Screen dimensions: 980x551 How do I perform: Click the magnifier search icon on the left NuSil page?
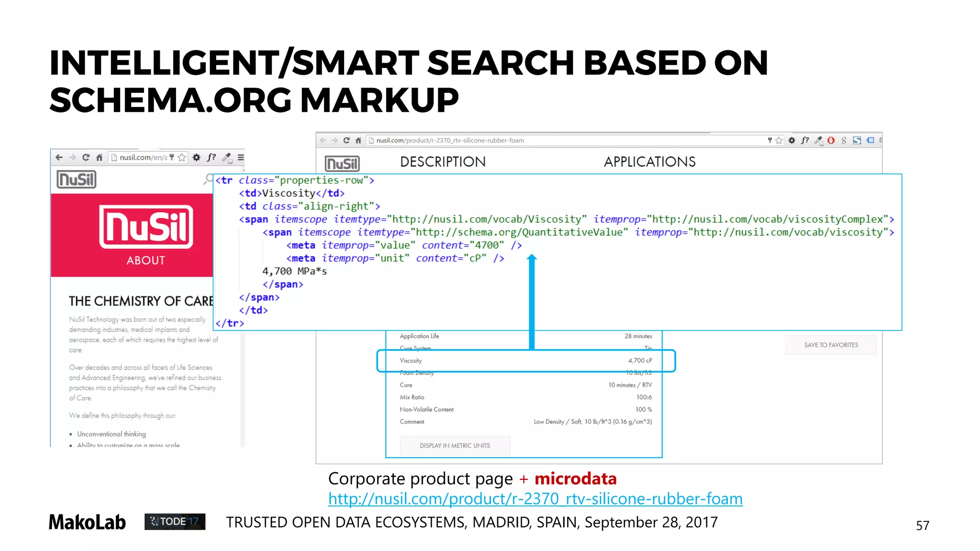pyautogui.click(x=208, y=179)
